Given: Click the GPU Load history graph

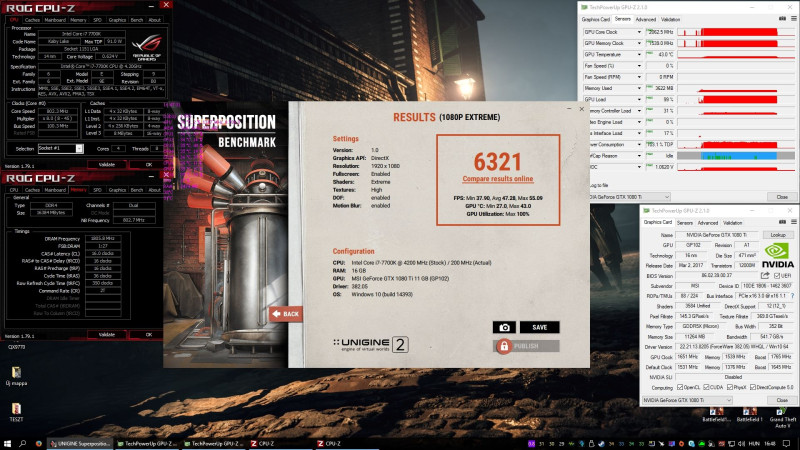Looking at the screenshot, I should (736, 99).
